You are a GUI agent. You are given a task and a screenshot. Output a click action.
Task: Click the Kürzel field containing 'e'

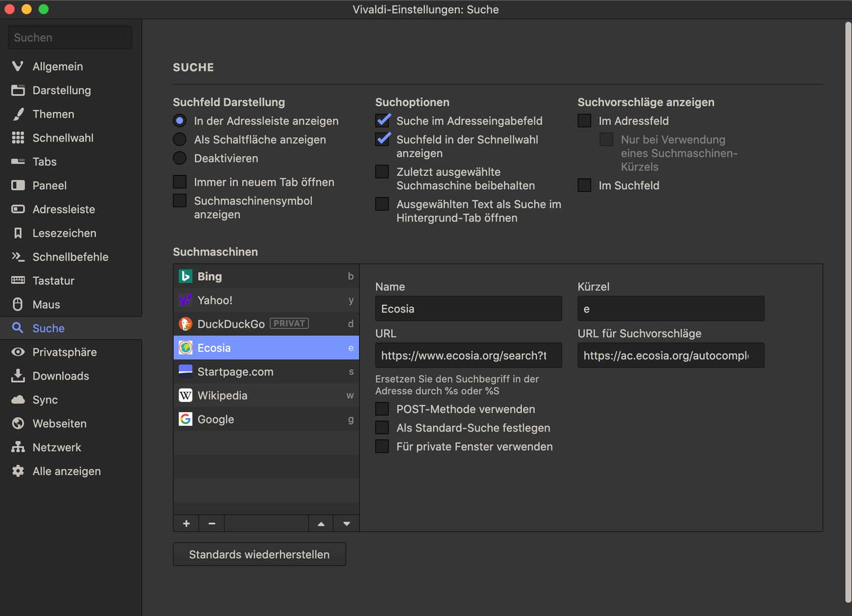(x=671, y=309)
